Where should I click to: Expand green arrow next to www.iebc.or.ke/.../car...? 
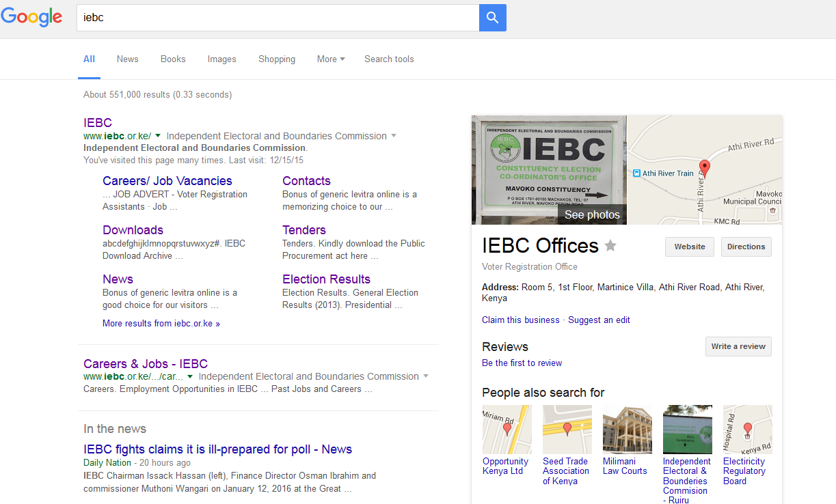[190, 376]
